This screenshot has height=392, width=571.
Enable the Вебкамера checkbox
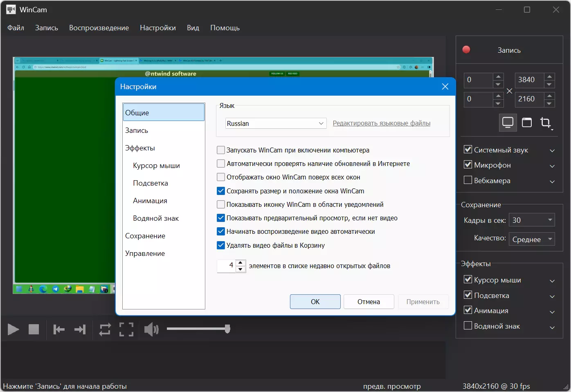pyautogui.click(x=468, y=180)
